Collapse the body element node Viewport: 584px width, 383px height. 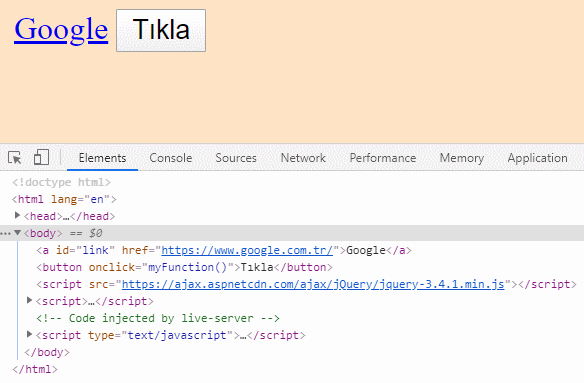point(17,233)
